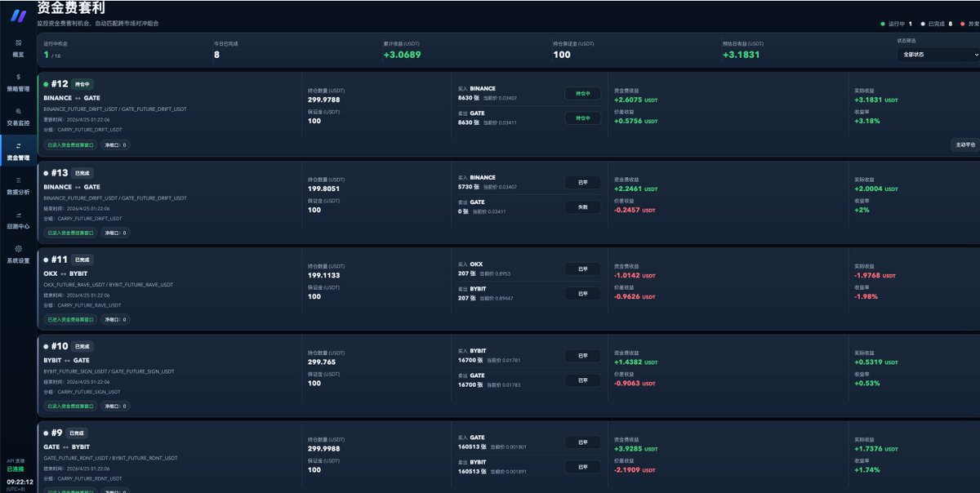Open the 系统设置 gear icon
The height and width of the screenshot is (493, 980).
pyautogui.click(x=18, y=248)
